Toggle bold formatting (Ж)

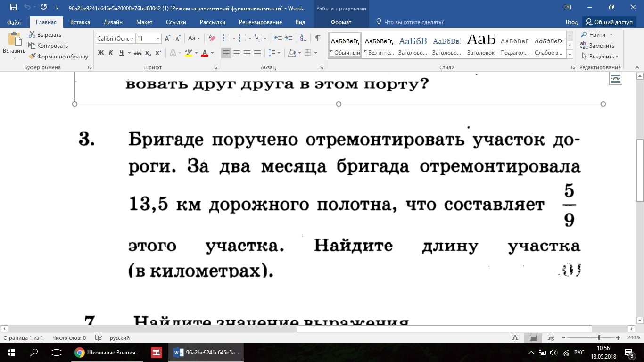(100, 53)
